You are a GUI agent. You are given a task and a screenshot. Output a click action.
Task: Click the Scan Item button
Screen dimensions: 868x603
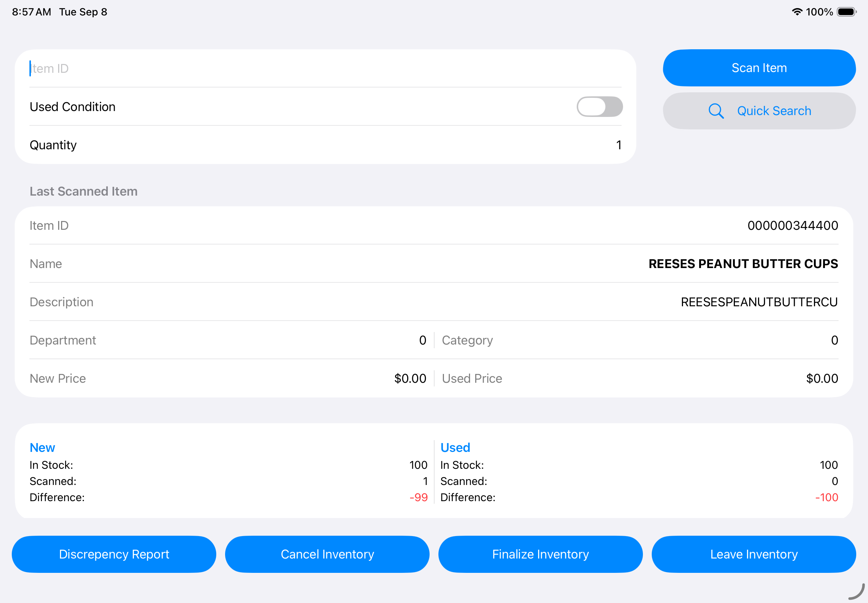click(x=759, y=68)
